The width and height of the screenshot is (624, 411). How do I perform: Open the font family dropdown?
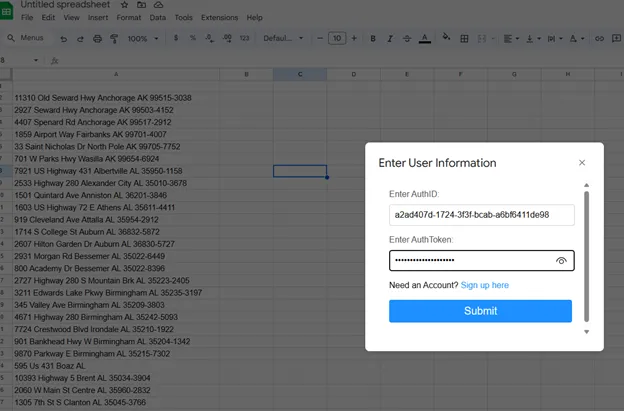pos(283,38)
